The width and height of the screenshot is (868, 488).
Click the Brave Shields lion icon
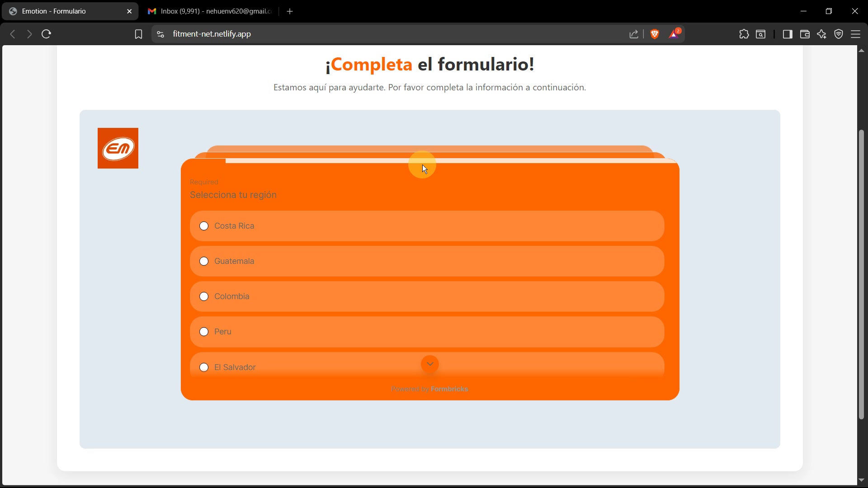pyautogui.click(x=655, y=34)
